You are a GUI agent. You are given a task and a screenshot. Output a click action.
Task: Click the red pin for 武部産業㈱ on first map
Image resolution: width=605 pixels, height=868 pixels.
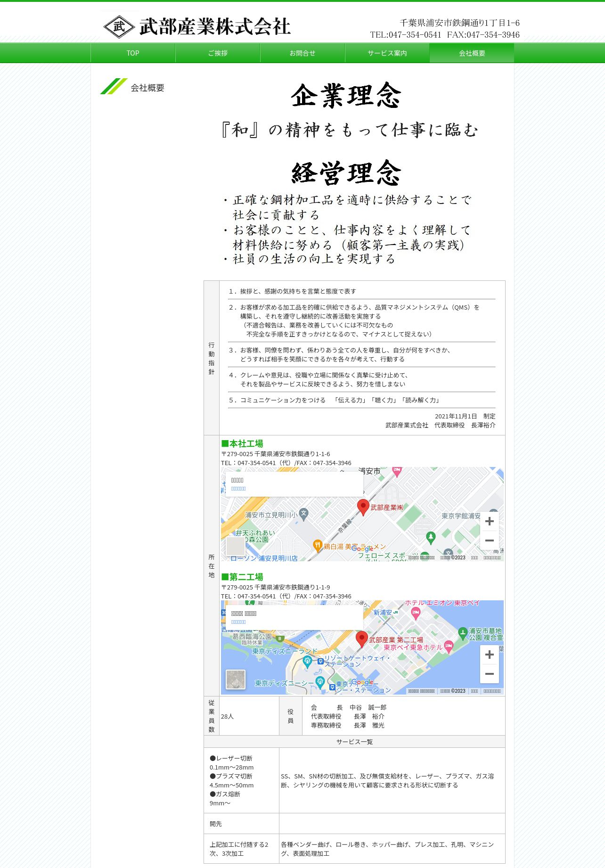(x=363, y=508)
